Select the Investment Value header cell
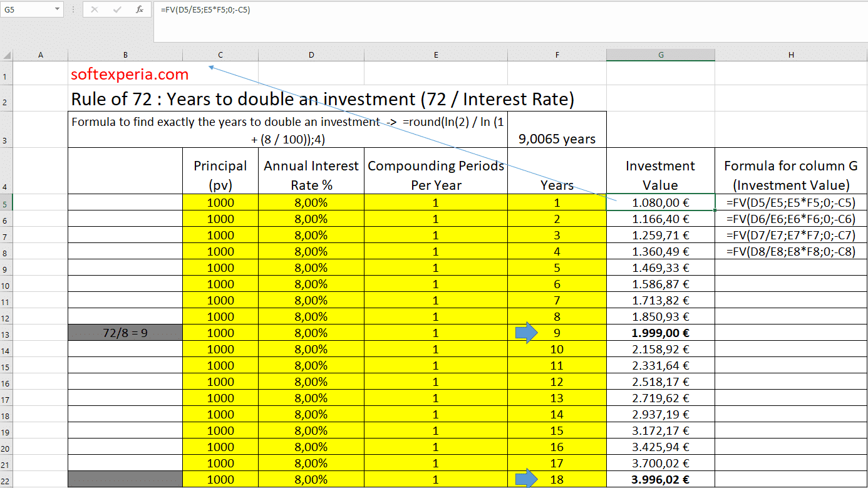This screenshot has width=868, height=488. [x=661, y=175]
